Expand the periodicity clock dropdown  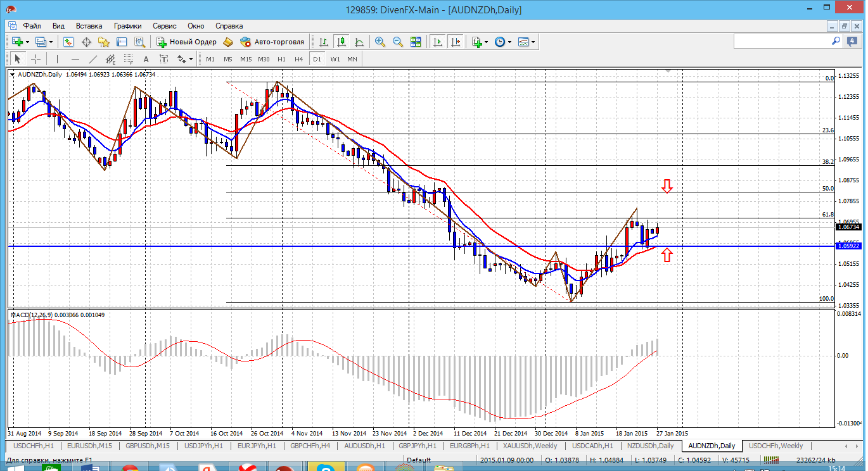click(x=509, y=42)
